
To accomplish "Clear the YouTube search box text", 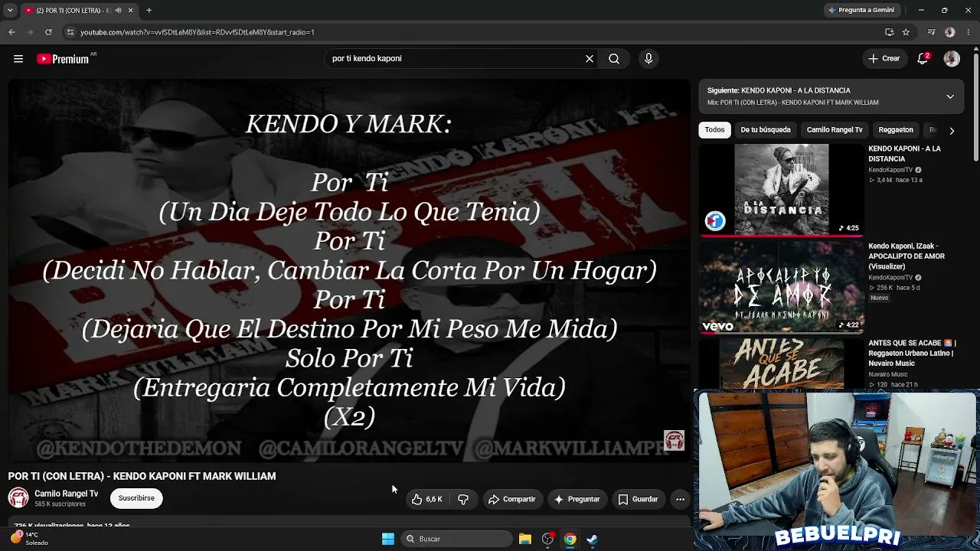I will [x=590, y=58].
